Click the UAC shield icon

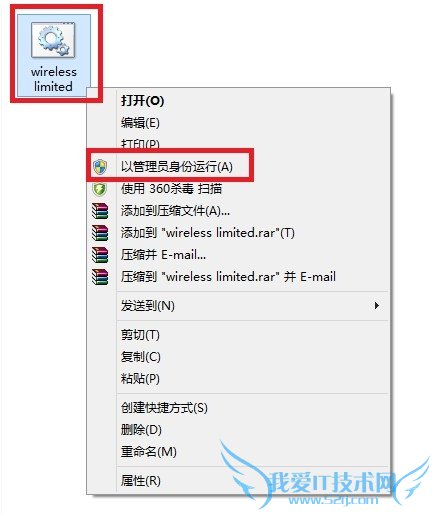click(100, 166)
